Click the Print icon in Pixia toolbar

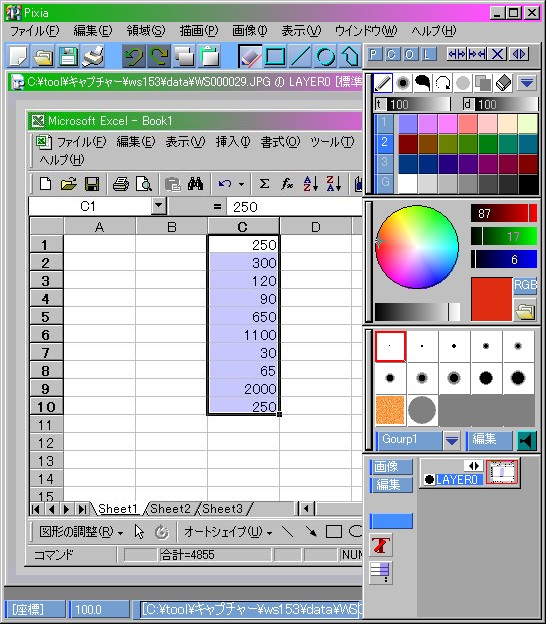click(93, 56)
